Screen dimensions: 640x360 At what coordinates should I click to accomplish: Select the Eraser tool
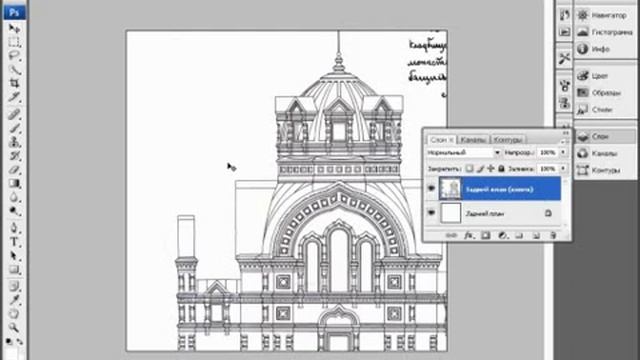coord(15,170)
